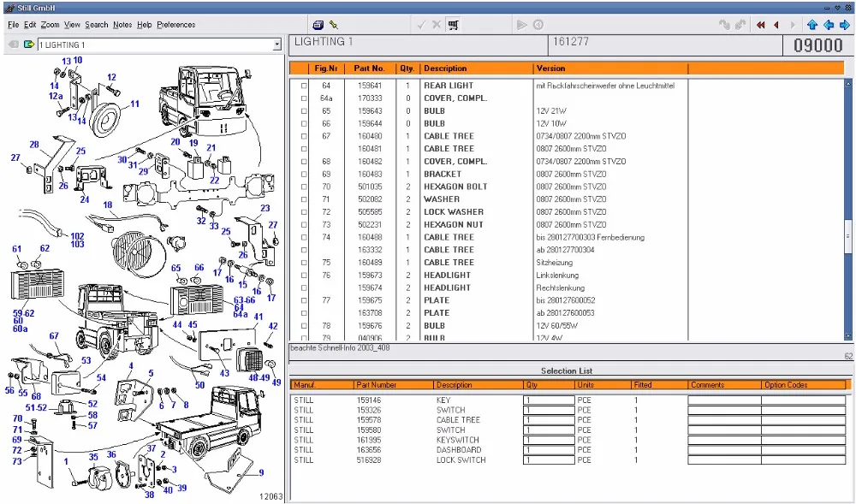Select the SWITCH 159326 selection row
Screen dimensions: 856x504
[x=568, y=410]
